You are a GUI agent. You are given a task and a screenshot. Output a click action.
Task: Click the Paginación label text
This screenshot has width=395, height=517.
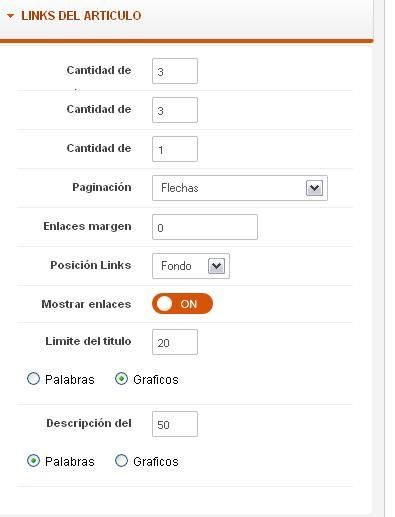(x=102, y=187)
